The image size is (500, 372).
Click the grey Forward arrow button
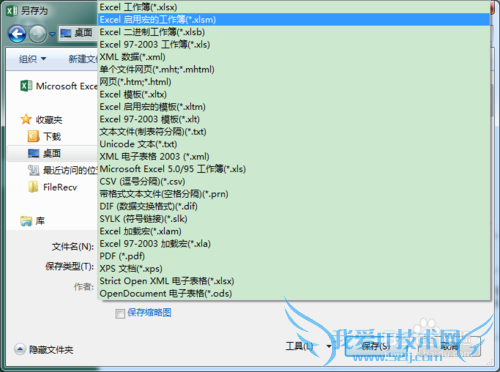pos(38,34)
